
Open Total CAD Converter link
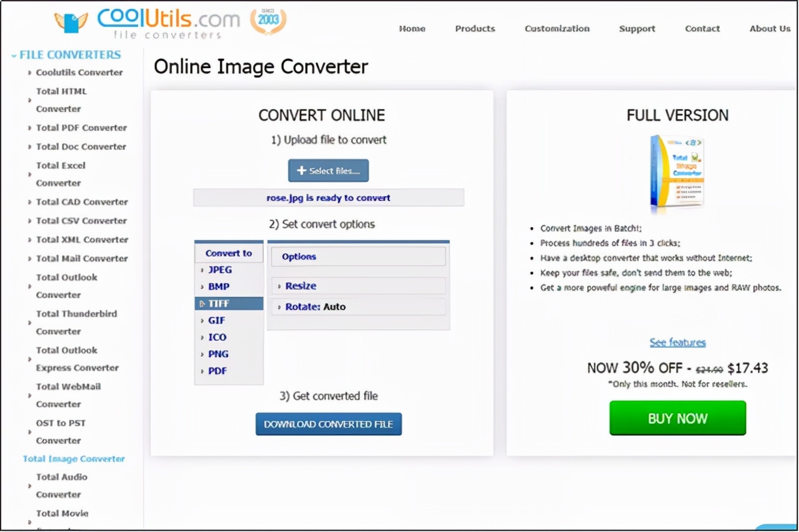(x=82, y=201)
